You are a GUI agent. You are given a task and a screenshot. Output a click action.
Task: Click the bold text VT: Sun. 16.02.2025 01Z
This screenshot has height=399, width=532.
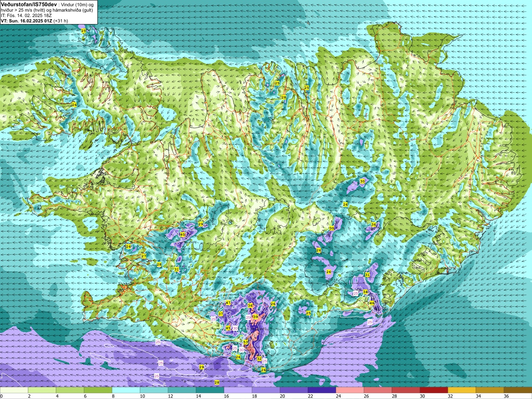(26, 21)
